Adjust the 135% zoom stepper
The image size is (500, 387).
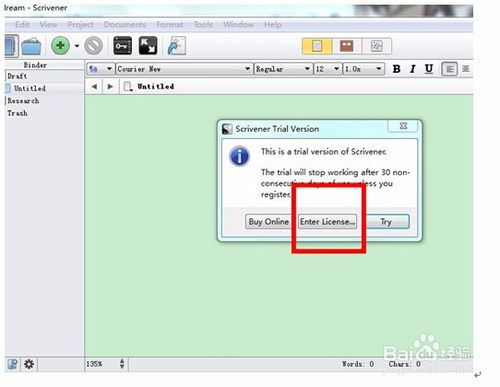tap(122, 364)
